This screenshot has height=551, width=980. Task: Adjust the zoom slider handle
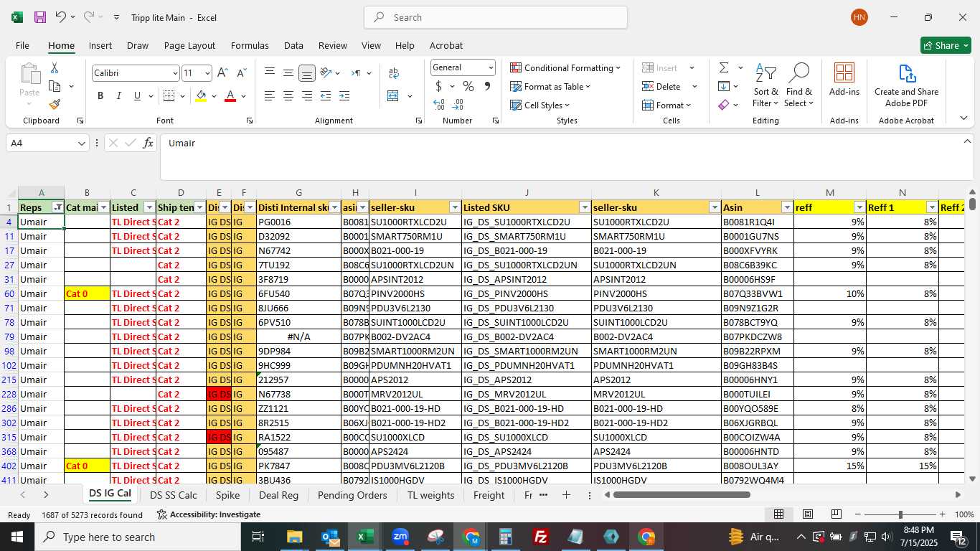900,514
